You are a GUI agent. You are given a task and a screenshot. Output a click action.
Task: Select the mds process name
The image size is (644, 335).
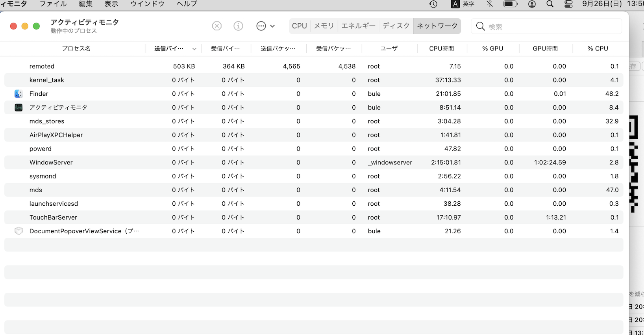[x=36, y=190]
